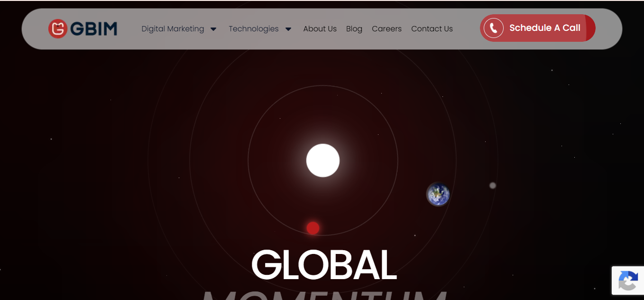This screenshot has width=644, height=300.
Task: Click the GLOBAL headline text
Action: point(324,264)
